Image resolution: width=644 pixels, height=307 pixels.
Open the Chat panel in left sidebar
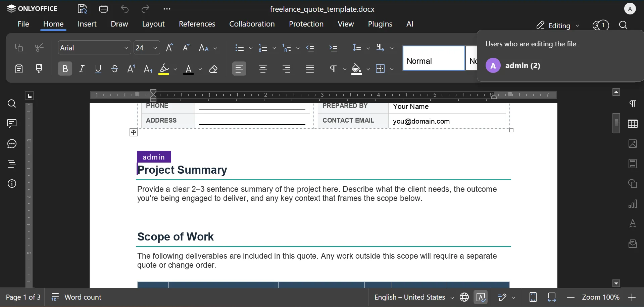coord(12,144)
